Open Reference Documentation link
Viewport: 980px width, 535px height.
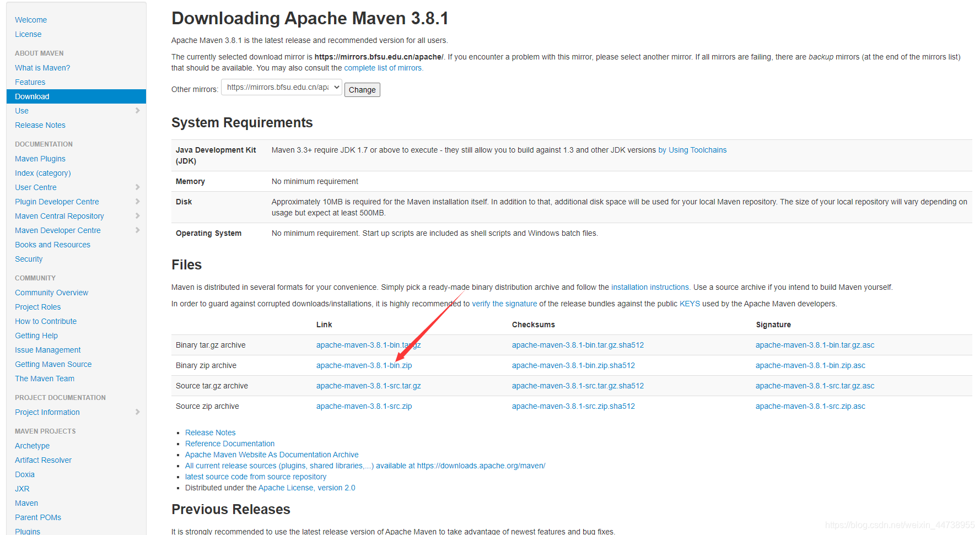point(230,444)
